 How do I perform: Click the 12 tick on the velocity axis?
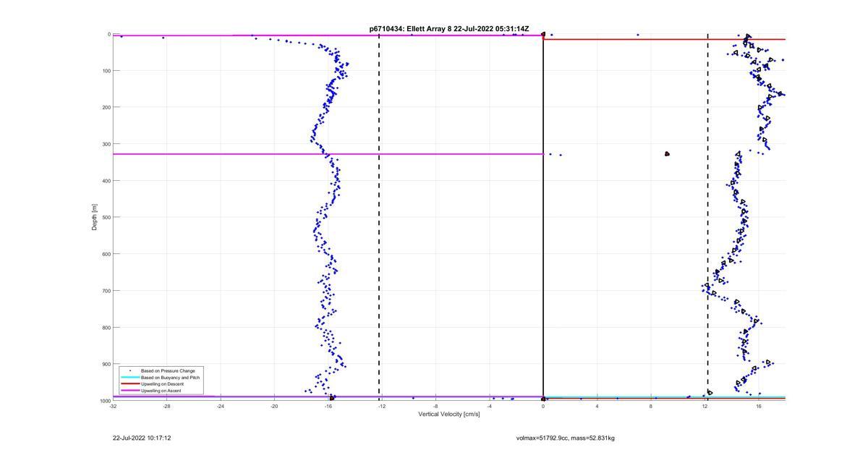click(705, 407)
